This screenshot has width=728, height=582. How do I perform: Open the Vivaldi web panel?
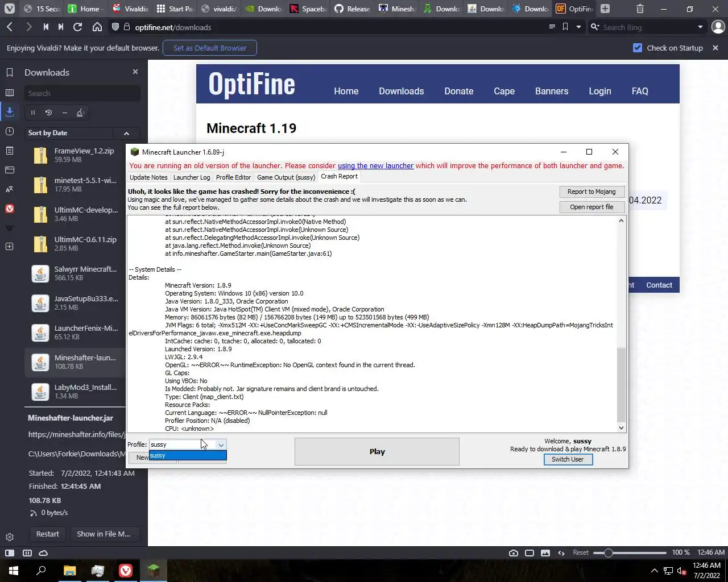pos(10,209)
